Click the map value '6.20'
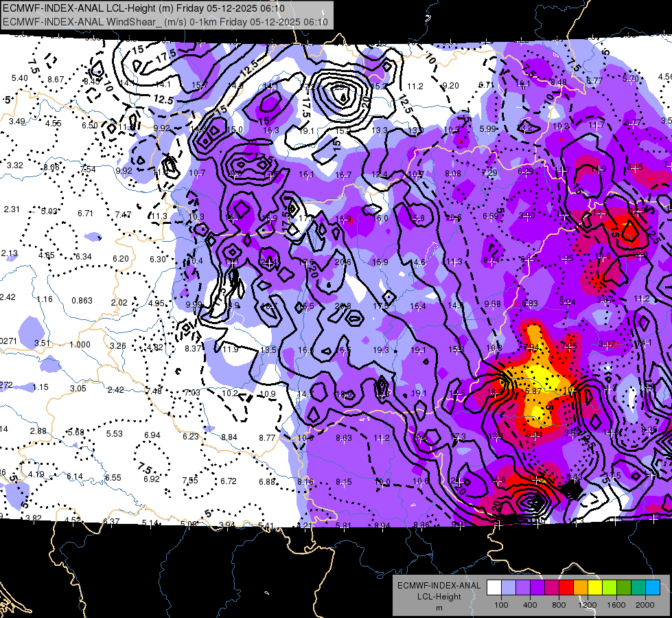 click(121, 259)
